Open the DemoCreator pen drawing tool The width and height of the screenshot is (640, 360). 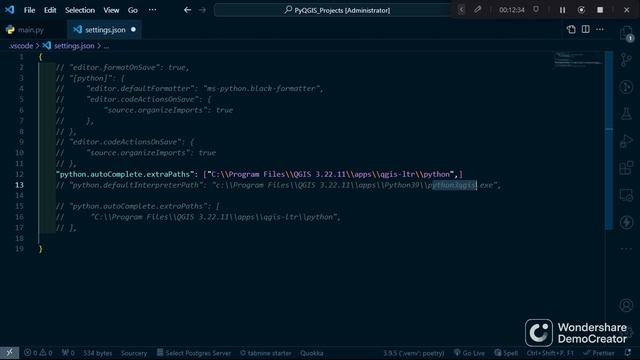[478, 10]
